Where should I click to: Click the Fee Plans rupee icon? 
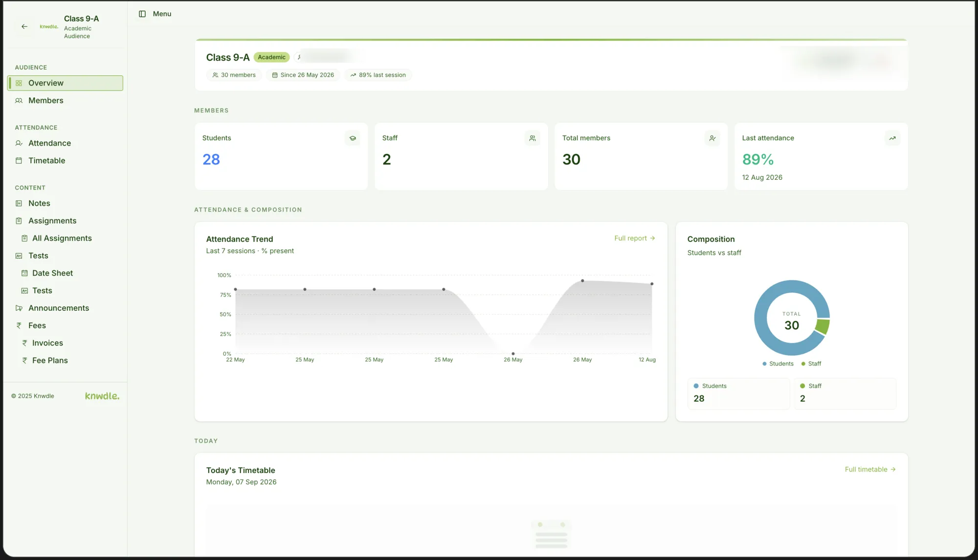(x=24, y=361)
